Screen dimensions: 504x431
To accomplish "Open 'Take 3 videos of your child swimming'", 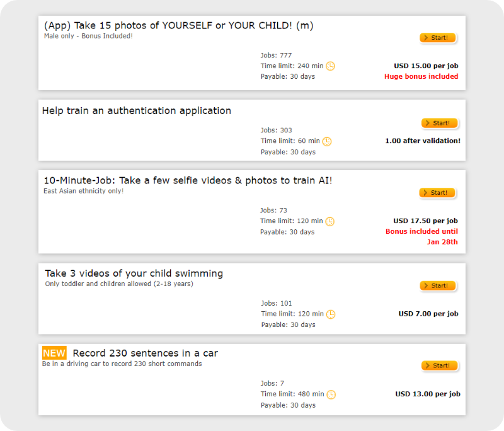I will pyautogui.click(x=134, y=273).
